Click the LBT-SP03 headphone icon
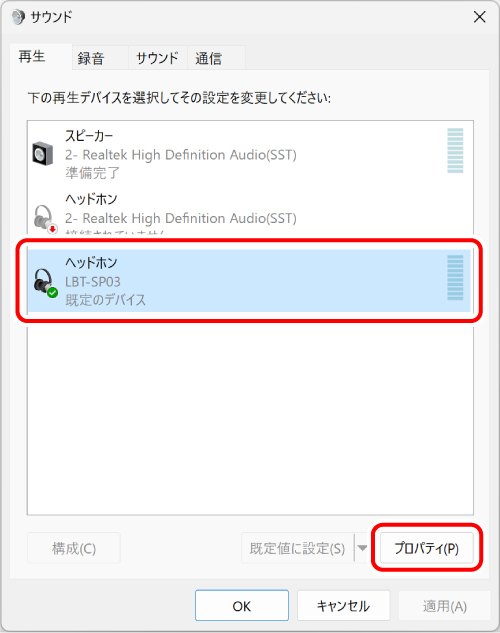 [x=44, y=281]
